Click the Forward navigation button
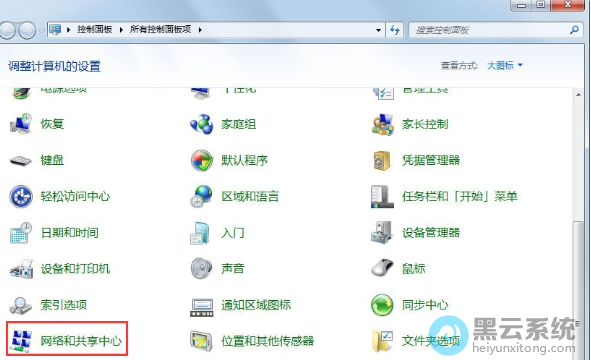Viewport: 591px width, 360px height. pos(28,31)
